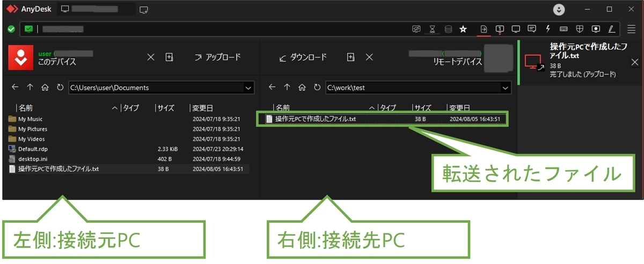Viewport: 644px width, 264px height.
Task: Go back in local device panel
Action: 15,87
